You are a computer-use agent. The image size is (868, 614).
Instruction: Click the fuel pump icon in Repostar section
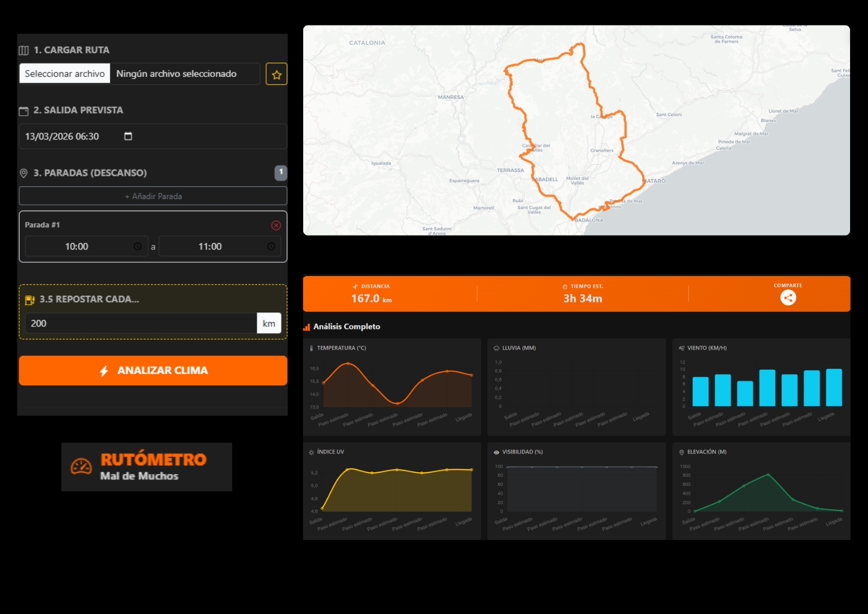coord(30,300)
